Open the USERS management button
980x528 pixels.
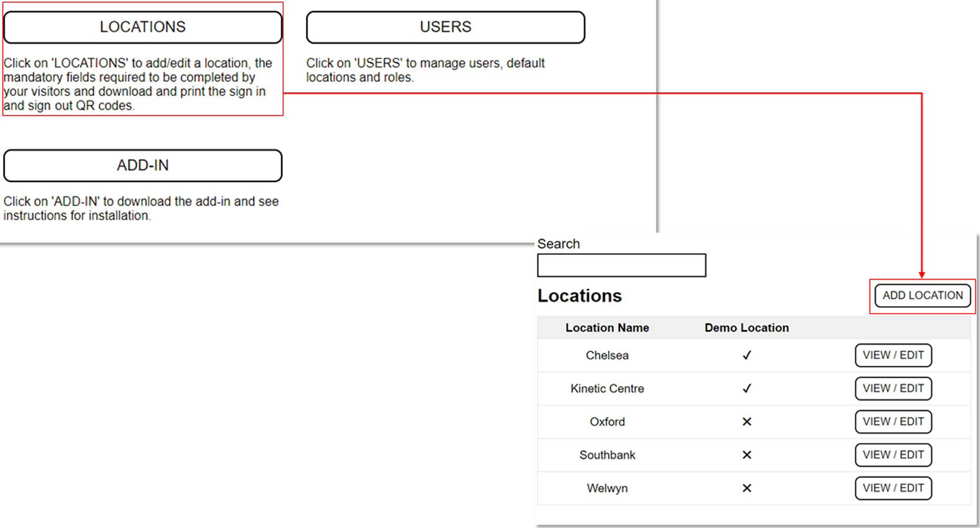(x=445, y=27)
